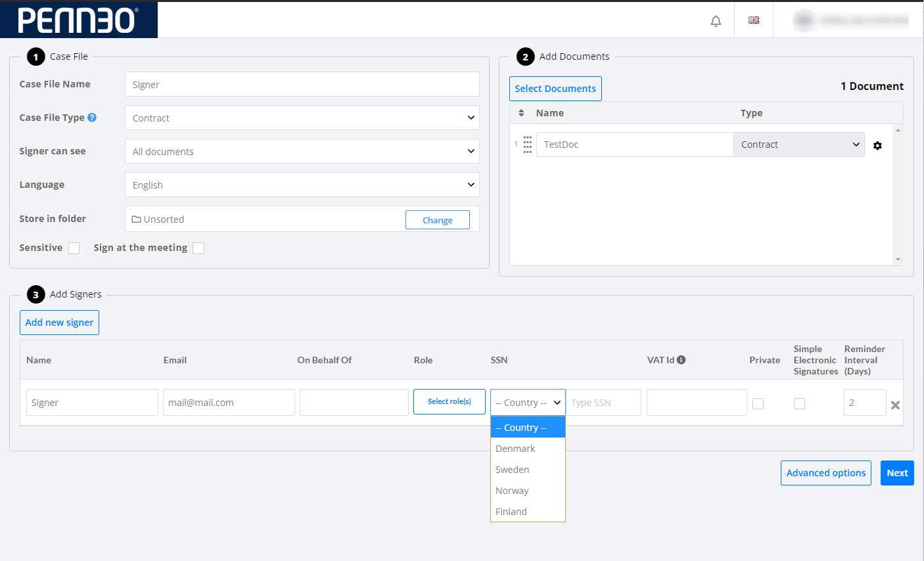Tick the Sensitive checkbox
924x561 pixels.
point(74,248)
